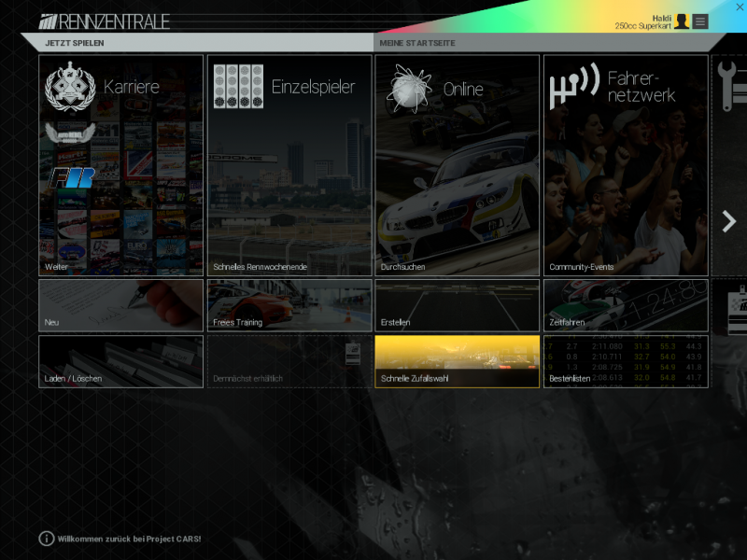
Task: Click the Haldi username text
Action: click(662, 18)
